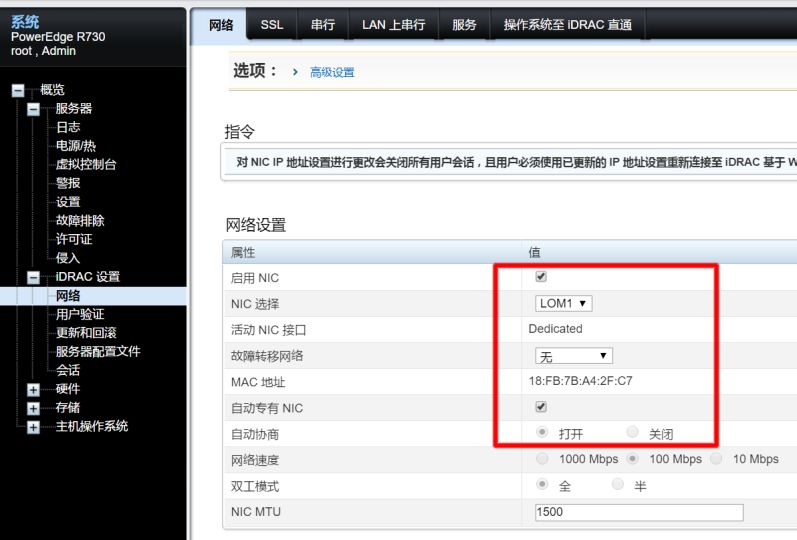Screen dimensions: 797x540
Task: Open 设置 under 服务器
Action: click(68, 202)
